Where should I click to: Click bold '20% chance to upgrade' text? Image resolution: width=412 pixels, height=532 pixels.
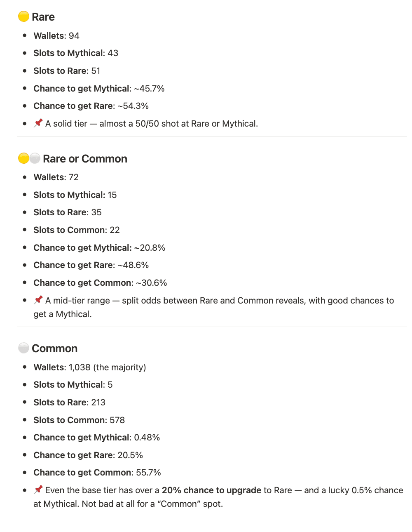click(x=211, y=490)
